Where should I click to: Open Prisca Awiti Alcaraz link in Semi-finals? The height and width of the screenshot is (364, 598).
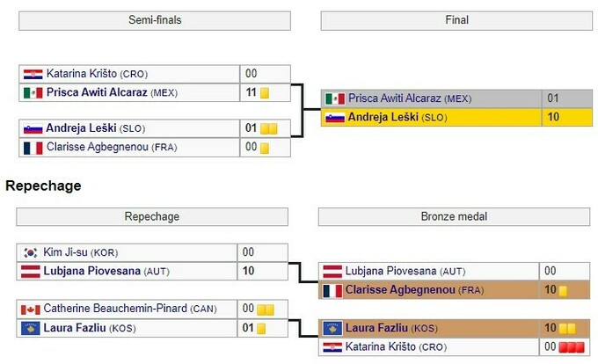tap(97, 92)
